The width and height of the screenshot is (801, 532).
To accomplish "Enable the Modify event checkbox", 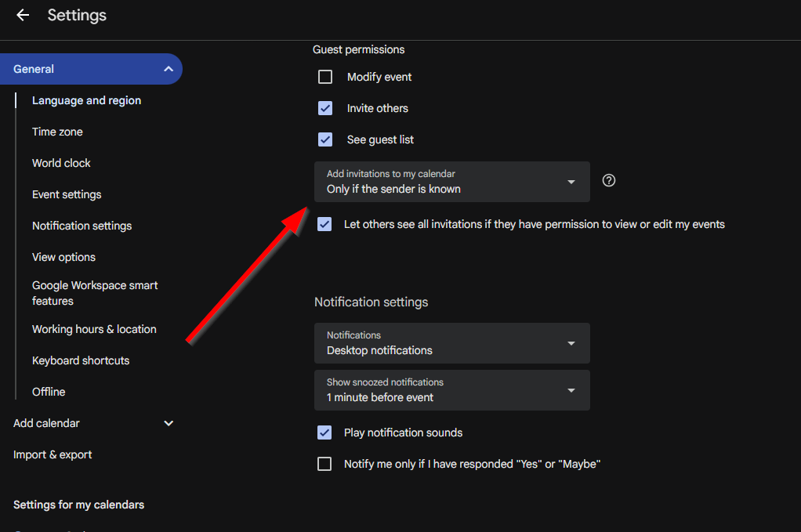I will (325, 77).
